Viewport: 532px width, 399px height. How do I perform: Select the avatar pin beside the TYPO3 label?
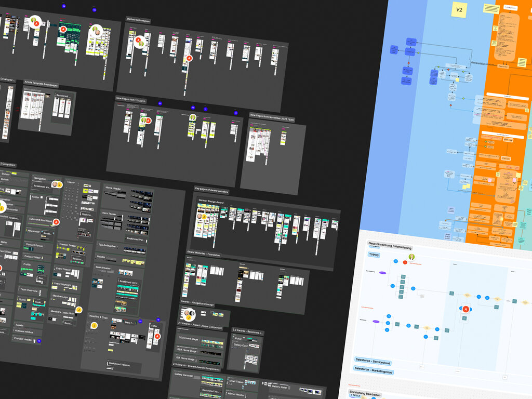click(411, 257)
